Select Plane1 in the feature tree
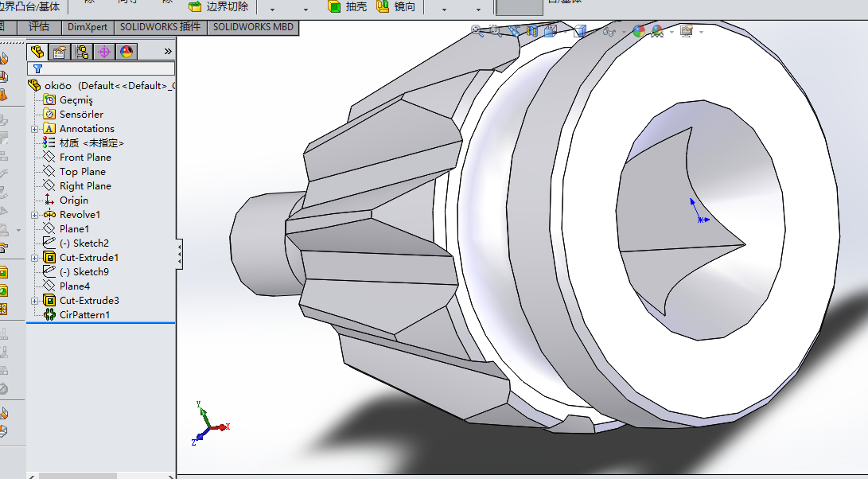This screenshot has width=868, height=479. [66, 228]
